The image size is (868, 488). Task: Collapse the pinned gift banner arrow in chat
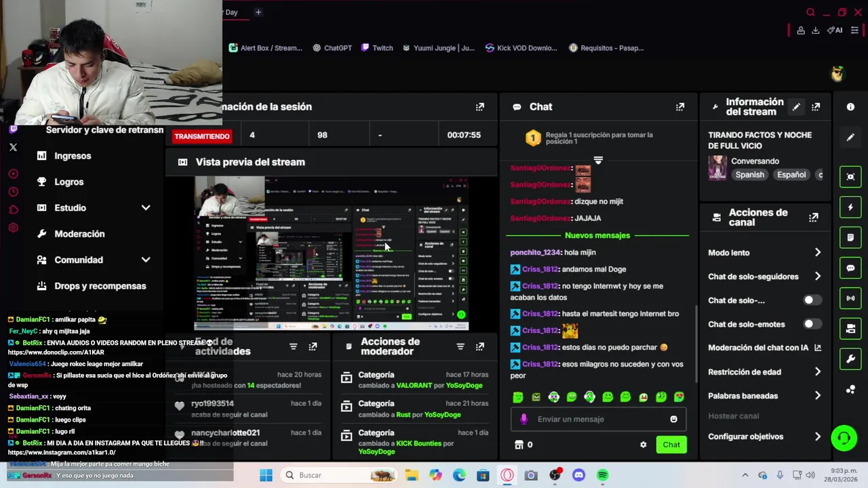598,161
